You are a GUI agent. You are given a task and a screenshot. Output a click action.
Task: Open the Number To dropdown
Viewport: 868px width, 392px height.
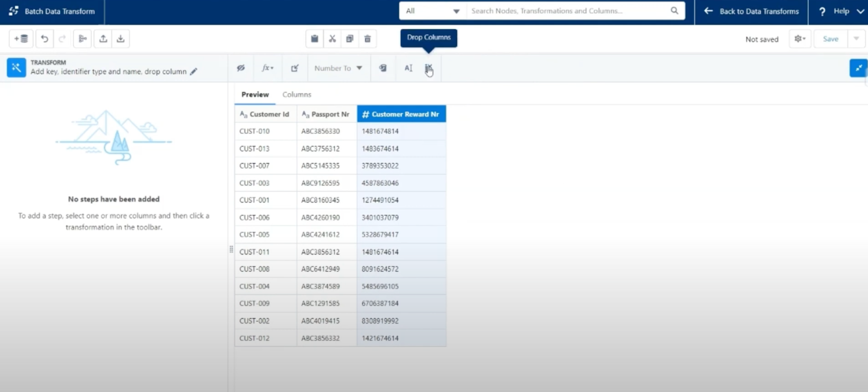[x=338, y=68]
